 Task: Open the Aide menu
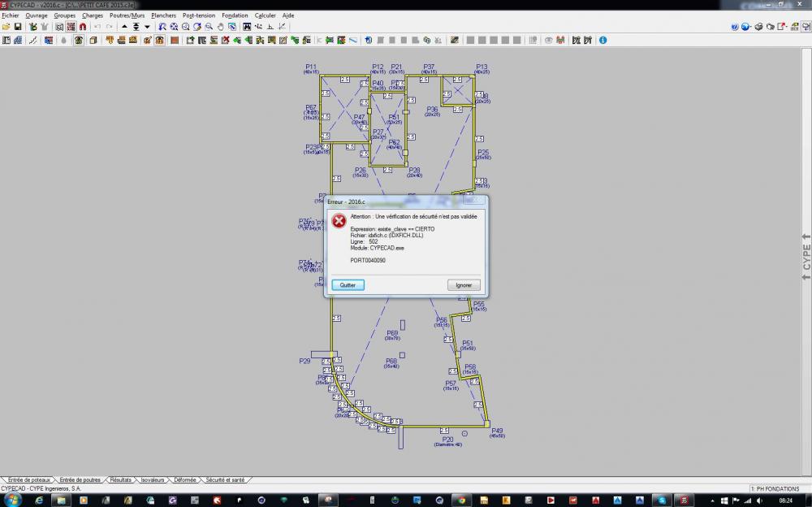(x=288, y=15)
